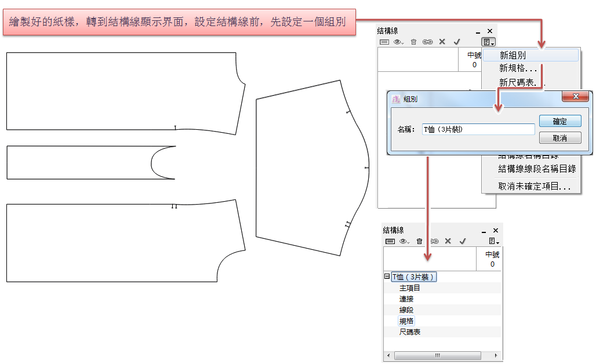Select 結構線線段名稱目錄 menu entry
Viewport: 596px width, 364px height.
click(x=537, y=169)
